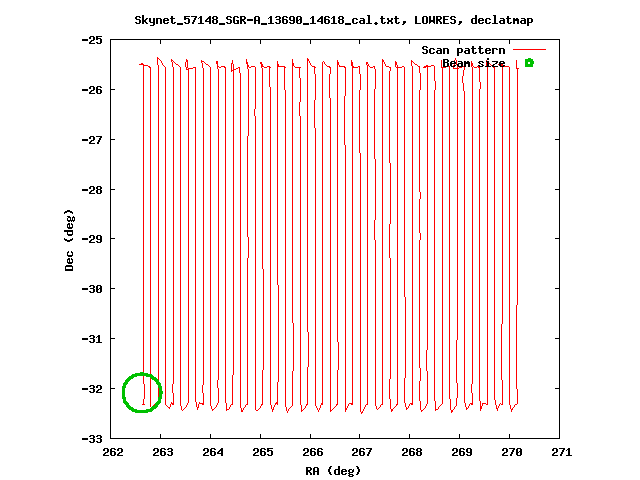
Task: Click the 269 RA axis tick label
Action: coord(462,452)
